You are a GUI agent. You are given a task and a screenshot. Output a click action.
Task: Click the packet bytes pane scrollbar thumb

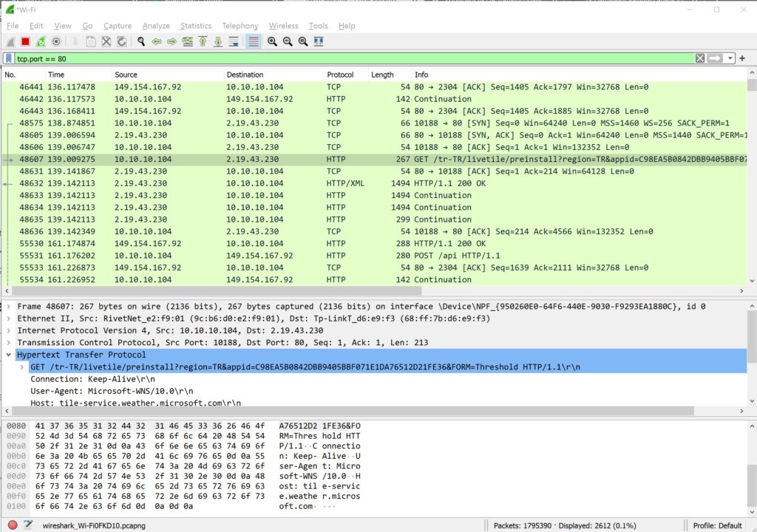752,485
